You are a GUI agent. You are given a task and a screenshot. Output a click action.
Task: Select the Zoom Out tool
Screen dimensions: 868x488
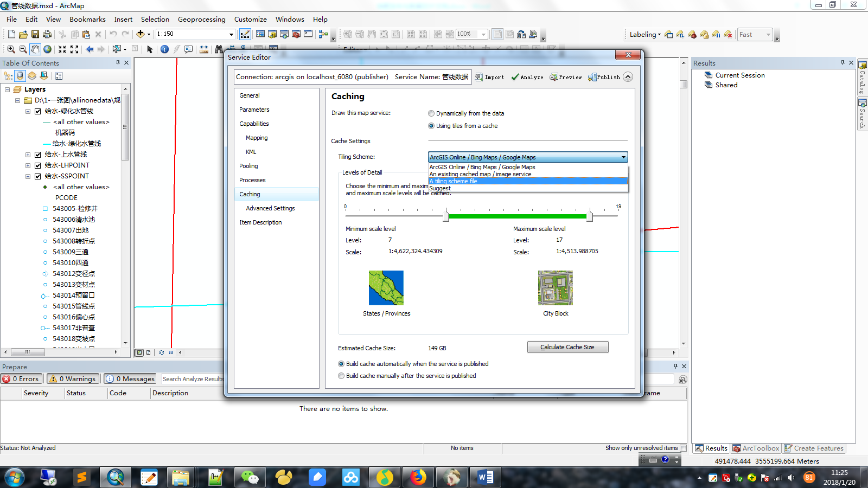coord(23,49)
